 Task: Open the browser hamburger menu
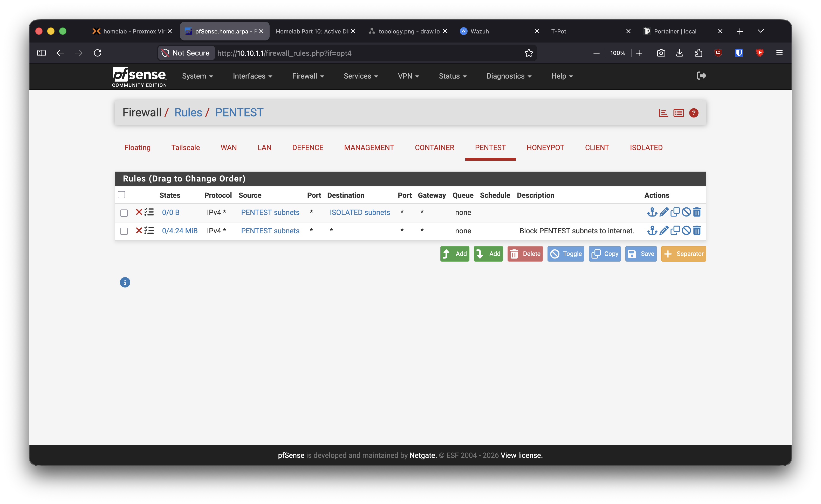[779, 53]
